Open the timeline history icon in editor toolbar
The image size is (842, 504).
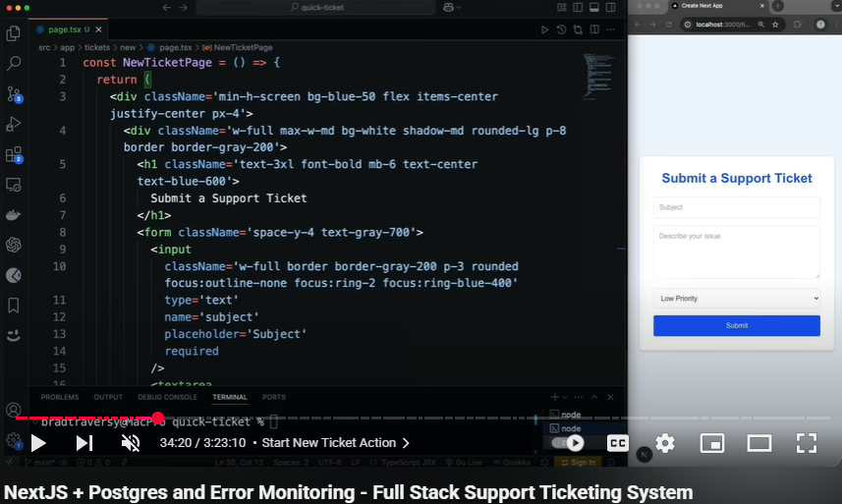[x=561, y=29]
